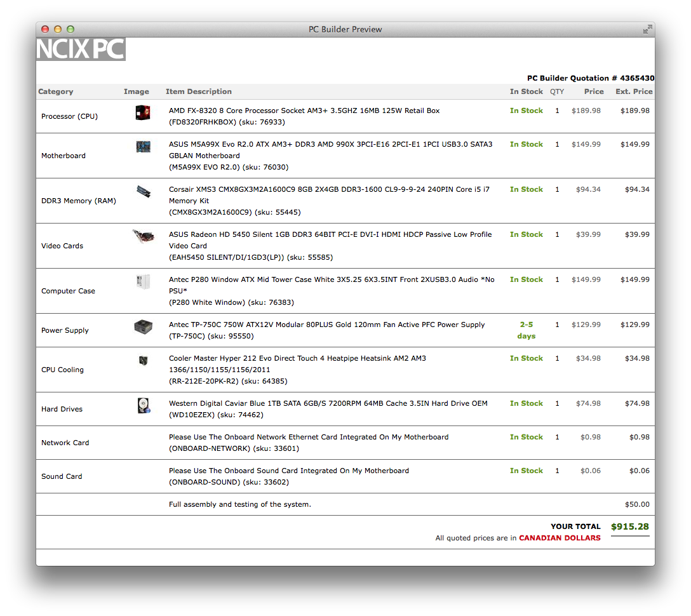Select the Power Supply category label

(65, 330)
